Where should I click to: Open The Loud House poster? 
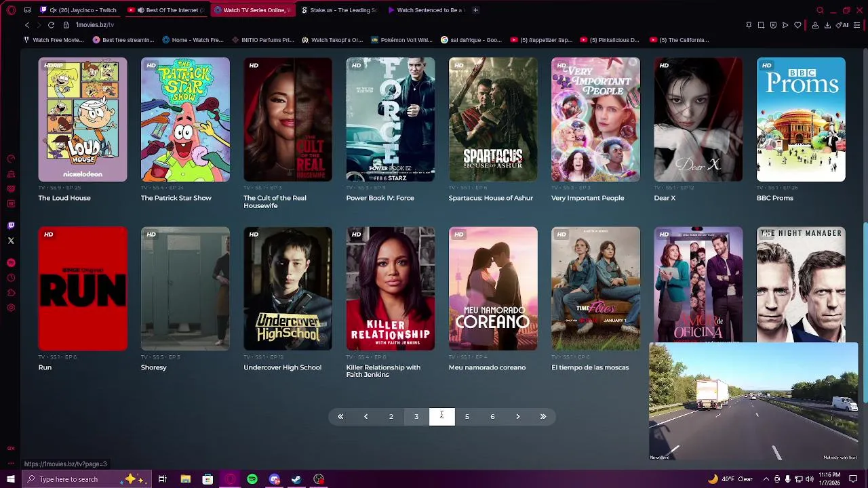point(83,119)
